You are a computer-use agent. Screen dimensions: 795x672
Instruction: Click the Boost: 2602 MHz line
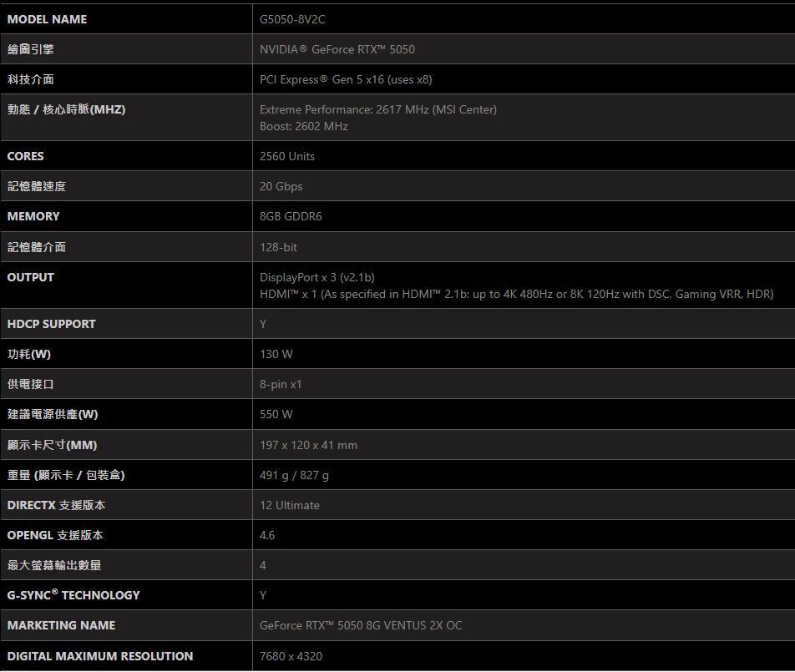[303, 126]
